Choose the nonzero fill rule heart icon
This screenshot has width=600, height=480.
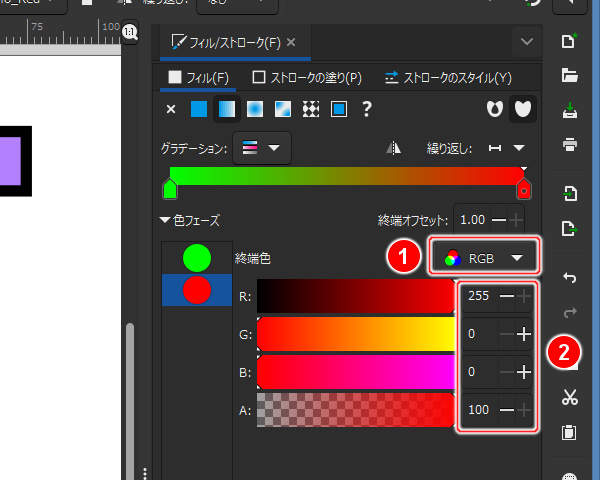pyautogui.click(x=523, y=109)
